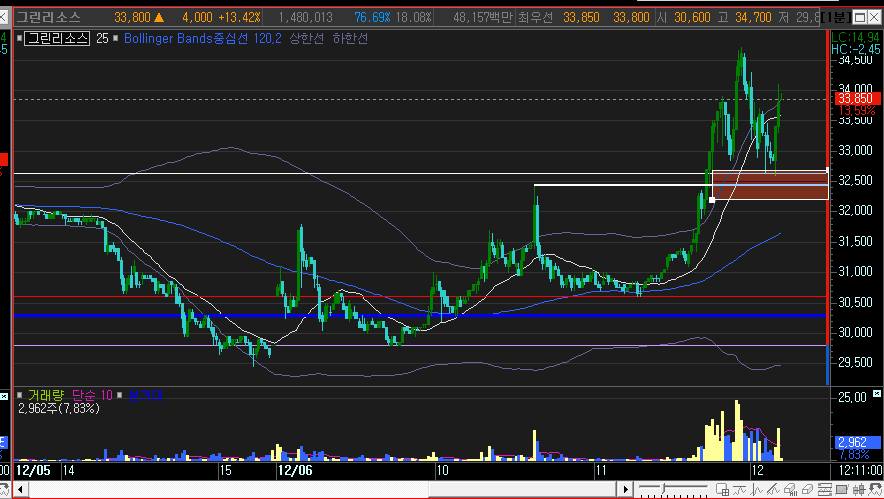Click the change amount 4,000 in header

[197, 17]
